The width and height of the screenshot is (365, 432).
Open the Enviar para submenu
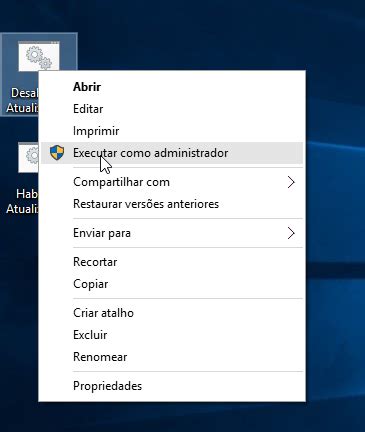[x=172, y=233]
